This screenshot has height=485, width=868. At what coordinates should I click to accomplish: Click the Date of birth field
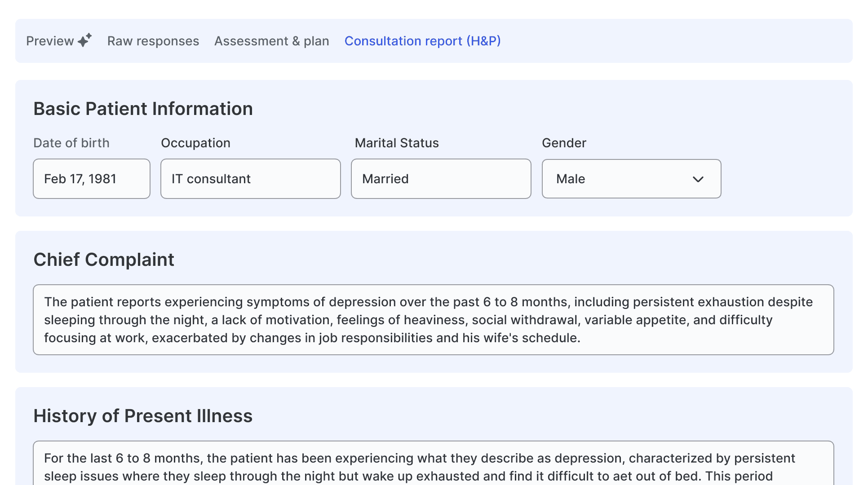[x=91, y=179]
